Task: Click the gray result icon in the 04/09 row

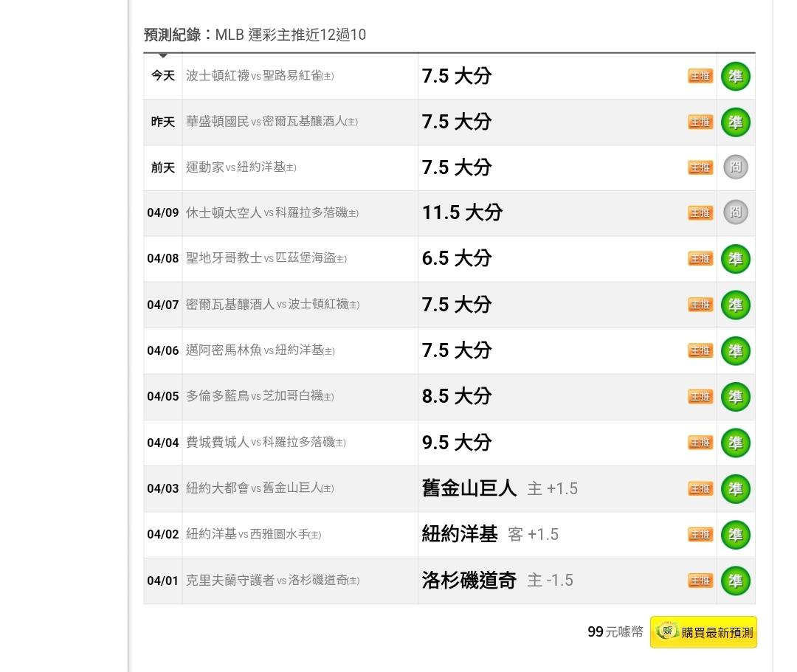Action: click(736, 212)
